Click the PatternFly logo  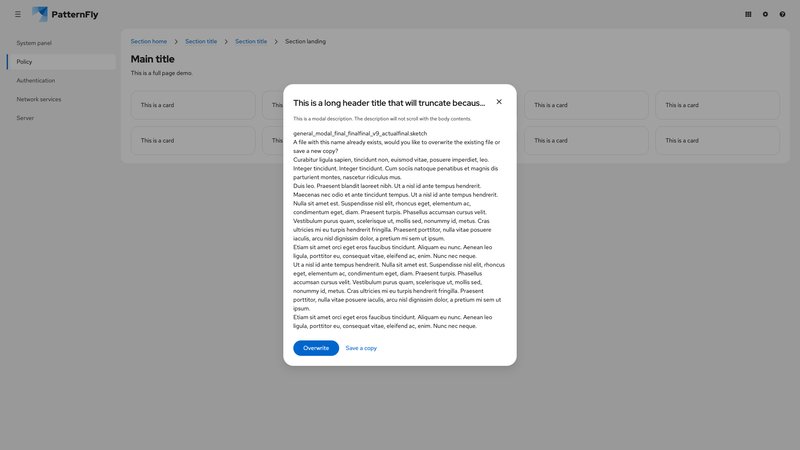tap(65, 14)
